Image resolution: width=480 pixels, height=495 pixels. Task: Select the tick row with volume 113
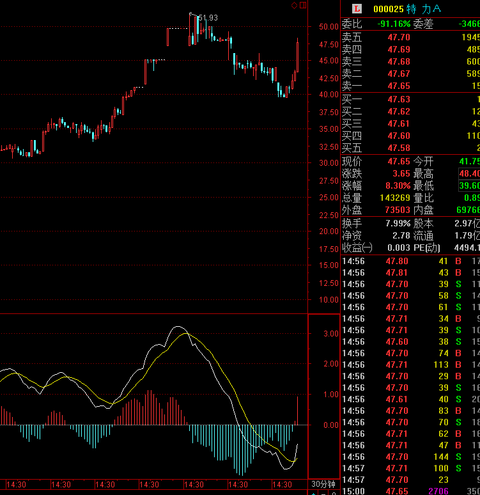(411, 365)
